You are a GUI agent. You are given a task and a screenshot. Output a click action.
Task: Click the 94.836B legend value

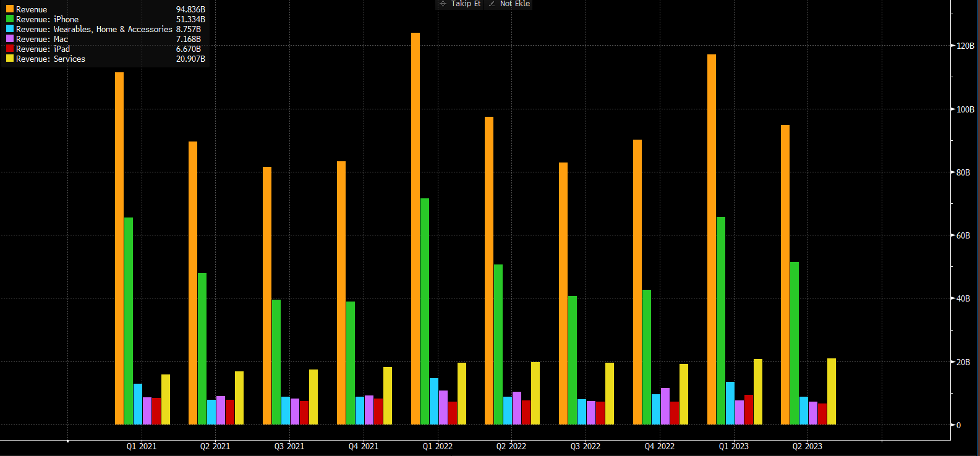[x=190, y=9]
